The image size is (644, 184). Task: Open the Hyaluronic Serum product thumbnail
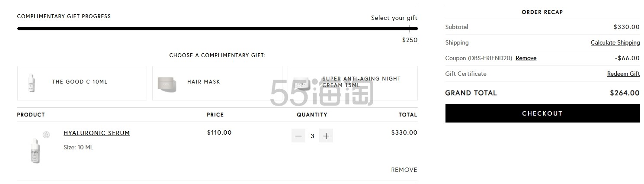35,150
